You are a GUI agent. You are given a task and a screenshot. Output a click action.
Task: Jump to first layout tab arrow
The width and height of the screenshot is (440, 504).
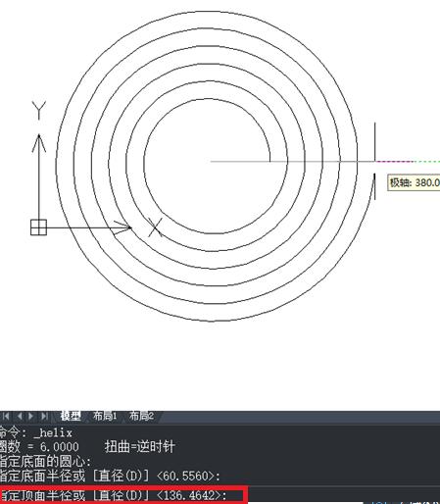[x=6, y=416]
